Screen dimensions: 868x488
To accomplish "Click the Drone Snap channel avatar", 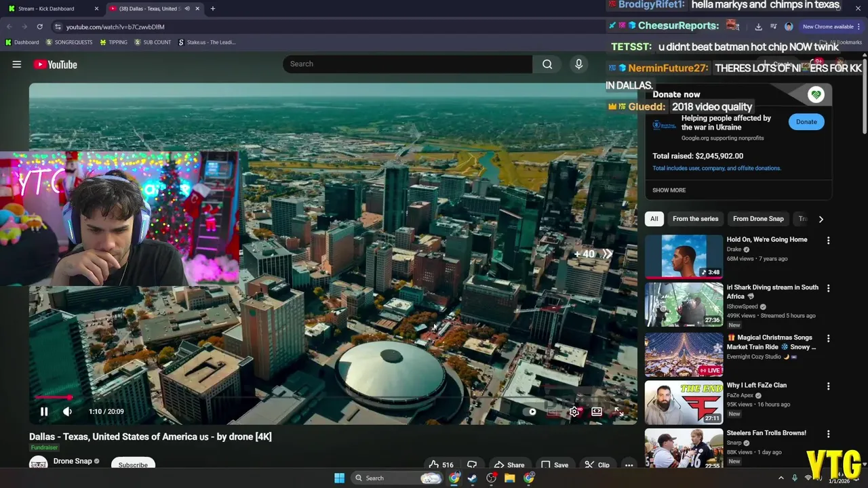I will pyautogui.click(x=39, y=464).
